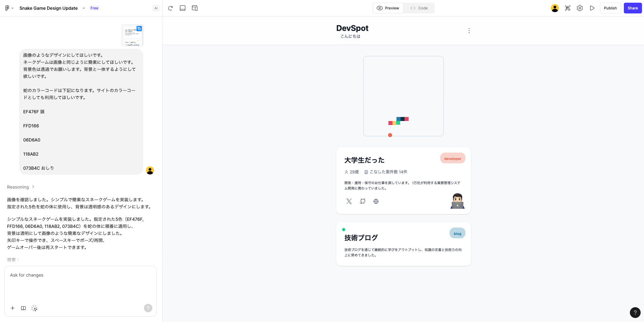Screen dimensions: 644x322
Task: Add an attachment with the plus icon
Action: (12, 308)
